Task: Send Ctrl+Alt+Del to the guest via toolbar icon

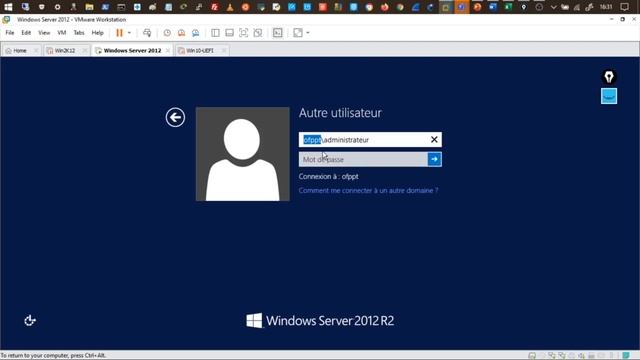Action: point(147,33)
